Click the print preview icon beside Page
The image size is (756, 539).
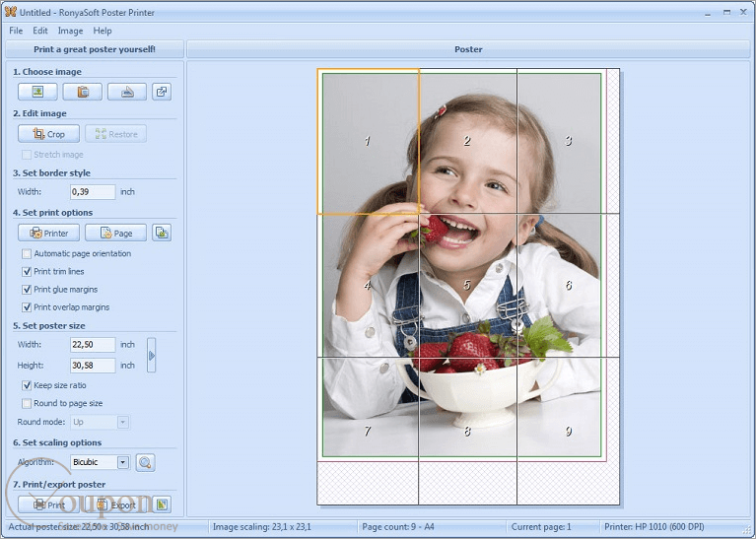point(162,233)
